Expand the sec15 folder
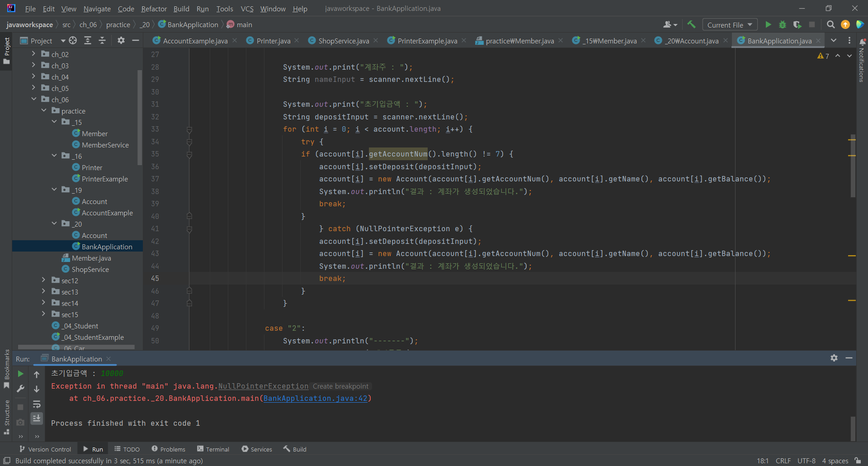 [44, 314]
